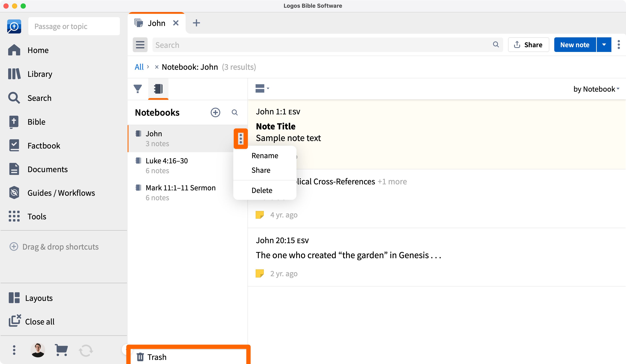626x364 pixels.
Task: Click the sync refresh icon
Action: (x=86, y=350)
